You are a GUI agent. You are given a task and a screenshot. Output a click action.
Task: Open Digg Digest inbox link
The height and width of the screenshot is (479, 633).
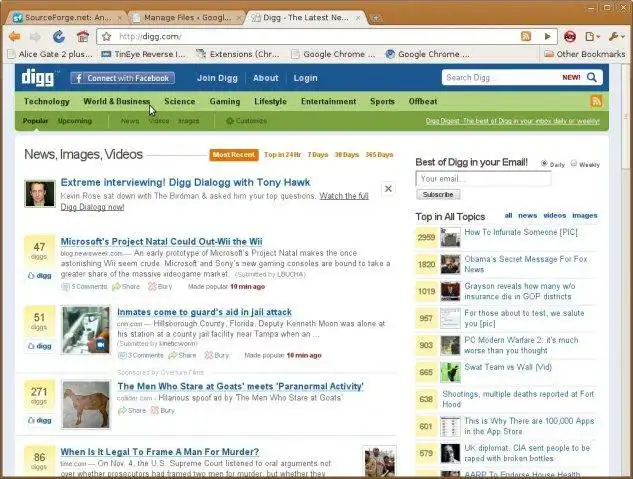click(x=512, y=121)
